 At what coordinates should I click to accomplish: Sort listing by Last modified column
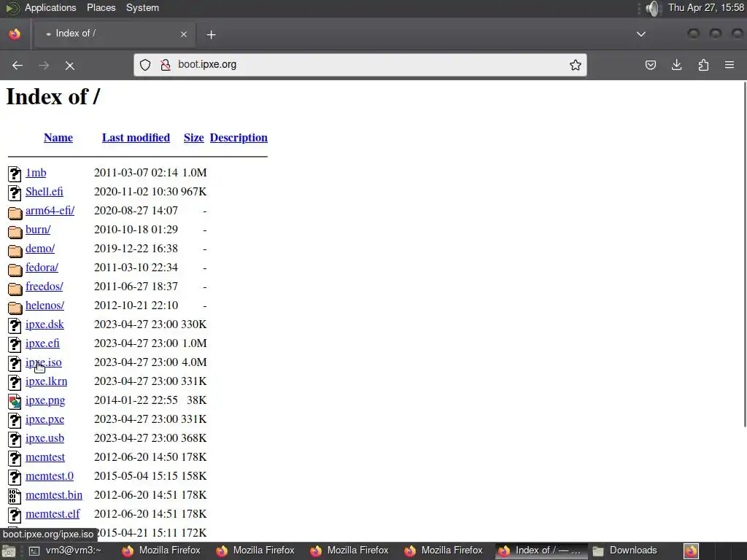pyautogui.click(x=136, y=138)
